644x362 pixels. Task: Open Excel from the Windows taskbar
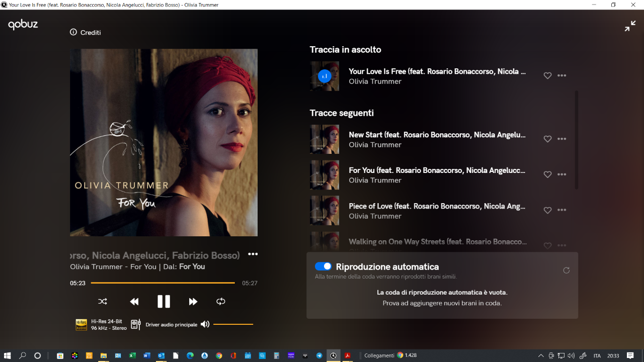[x=132, y=355]
